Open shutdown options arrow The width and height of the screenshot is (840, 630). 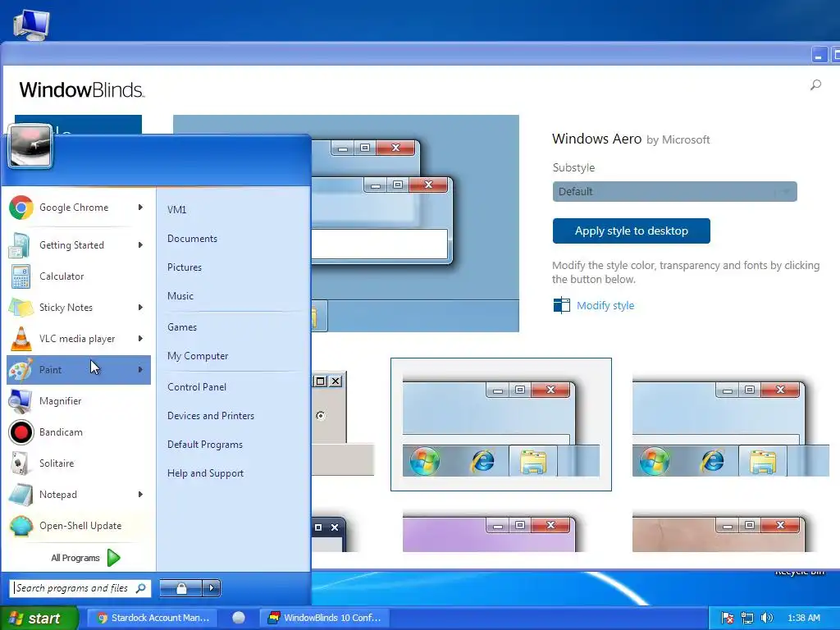pyautogui.click(x=212, y=588)
